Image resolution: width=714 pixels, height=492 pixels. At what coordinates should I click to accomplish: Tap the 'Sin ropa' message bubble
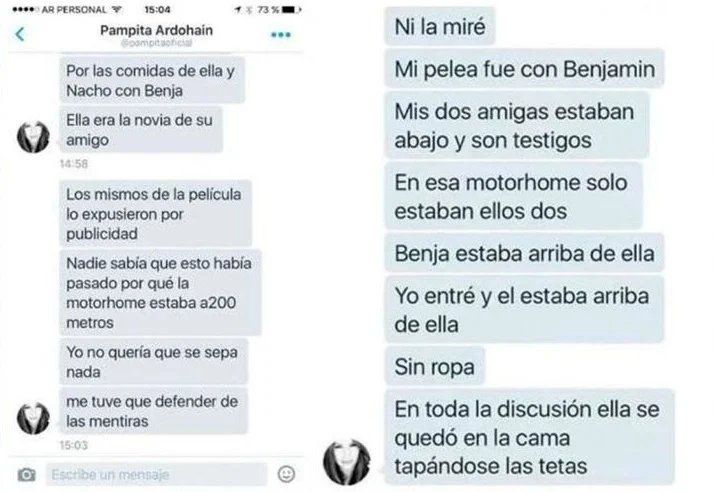point(435,366)
